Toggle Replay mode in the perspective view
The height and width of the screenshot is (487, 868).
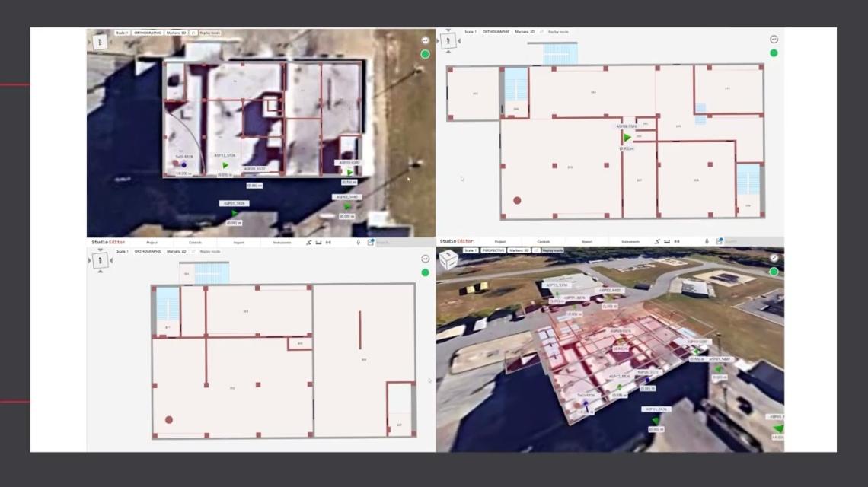(x=553, y=250)
